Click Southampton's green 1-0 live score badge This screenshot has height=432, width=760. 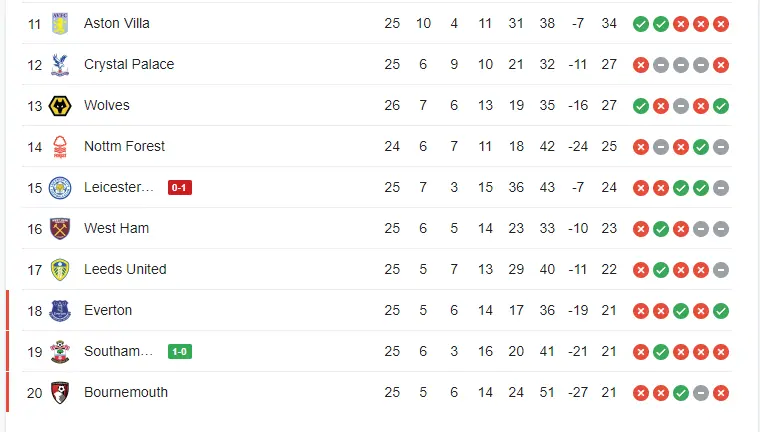tap(180, 351)
